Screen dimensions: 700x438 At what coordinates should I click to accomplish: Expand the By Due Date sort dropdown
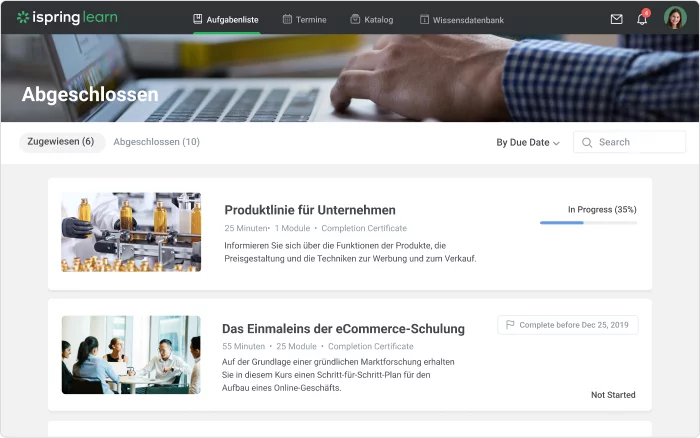click(528, 142)
